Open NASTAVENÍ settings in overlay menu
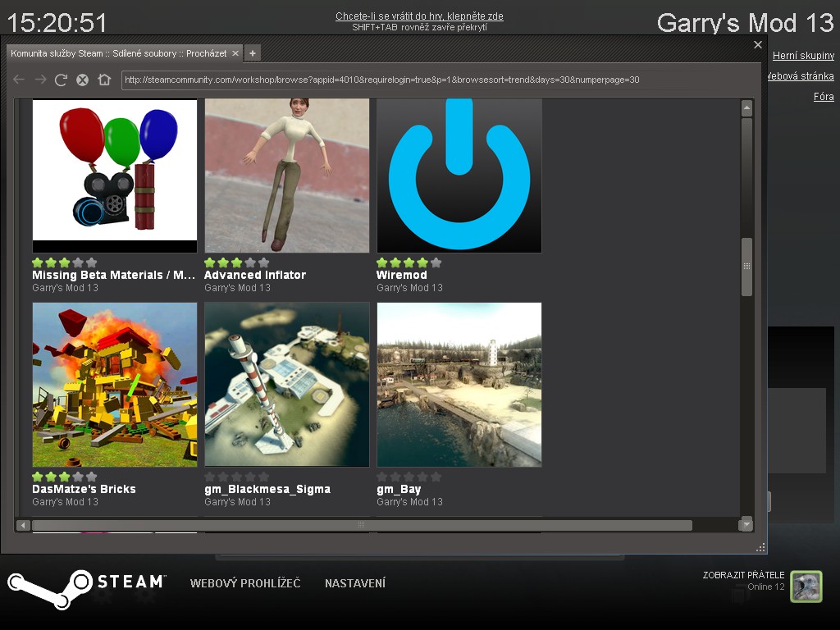This screenshot has width=840, height=630. point(354,583)
